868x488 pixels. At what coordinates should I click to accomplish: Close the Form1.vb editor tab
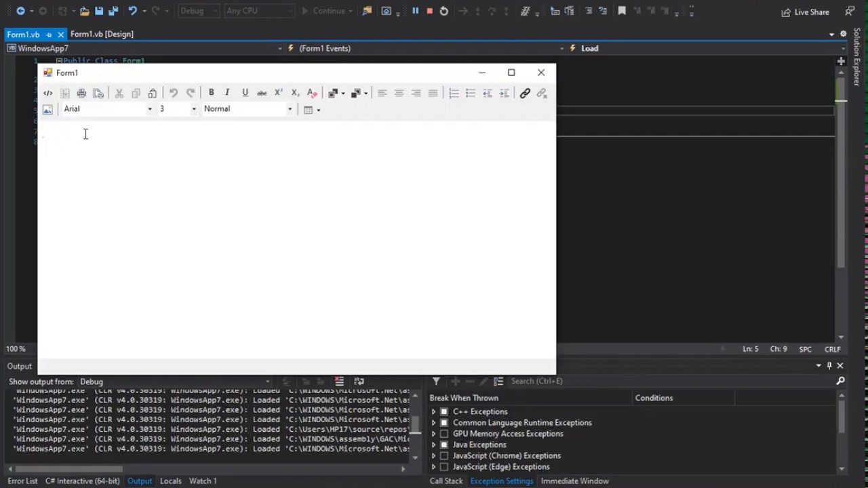click(60, 34)
